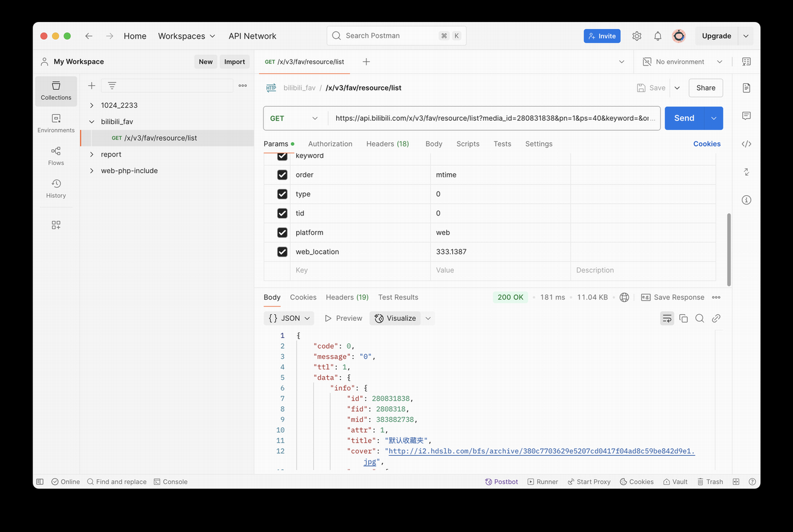793x532 pixels.
Task: Open the environment quick look icon
Action: pyautogui.click(x=746, y=62)
